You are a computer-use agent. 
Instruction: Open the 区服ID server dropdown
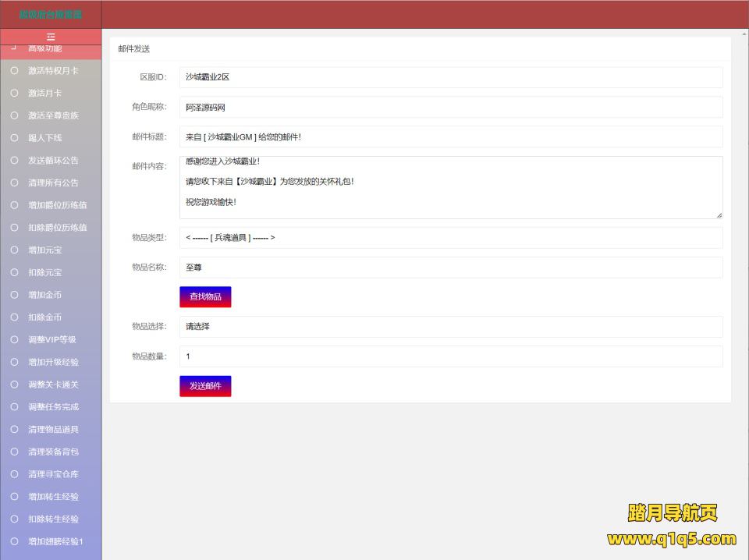click(451, 77)
